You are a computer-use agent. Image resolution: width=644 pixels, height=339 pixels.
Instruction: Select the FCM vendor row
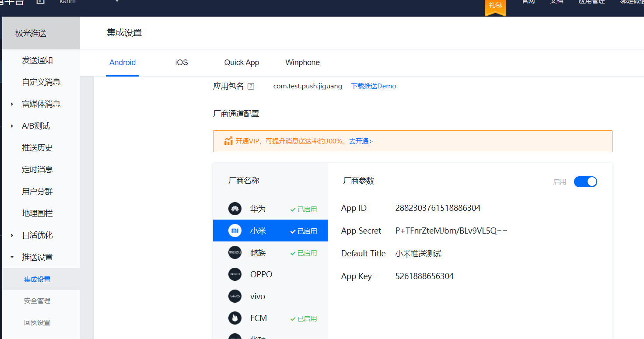coord(270,318)
